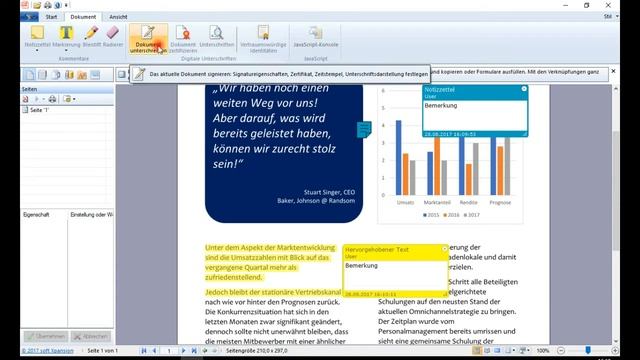Click Dokument unterschreiben in the ribbon
Image resolution: width=640 pixels, height=360 pixels.
[148, 39]
